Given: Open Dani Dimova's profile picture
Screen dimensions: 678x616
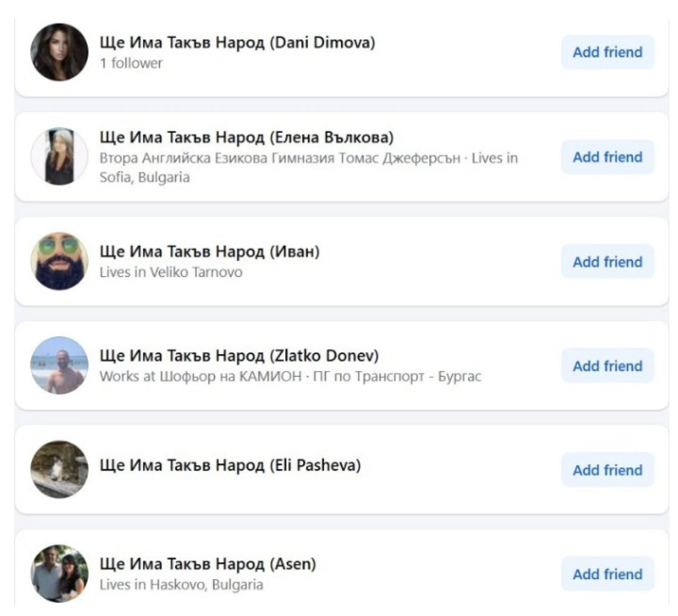Looking at the screenshot, I should point(59,52).
